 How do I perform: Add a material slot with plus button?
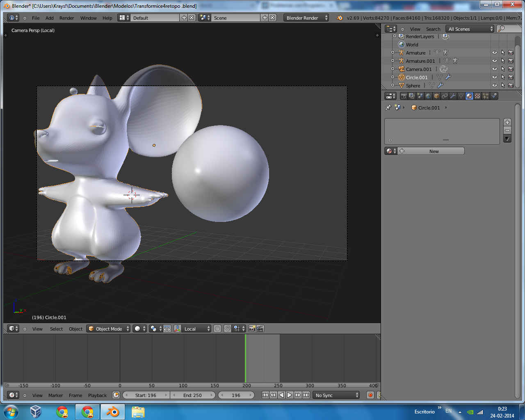coord(507,122)
